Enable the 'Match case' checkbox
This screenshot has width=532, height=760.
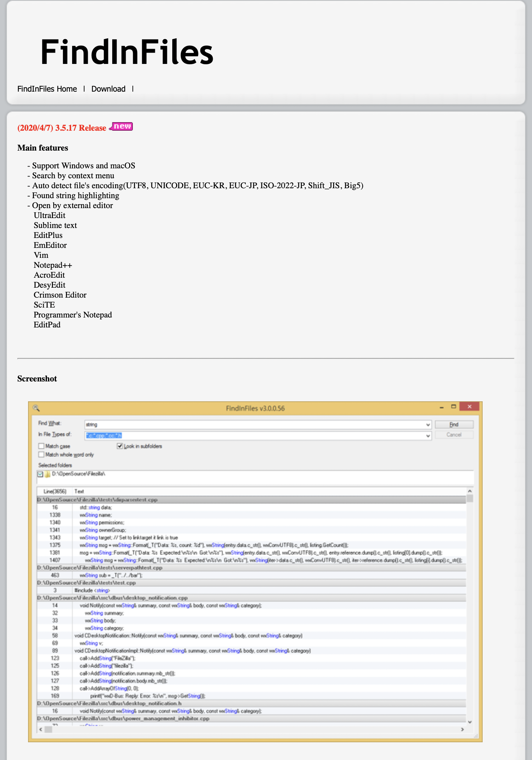(41, 446)
